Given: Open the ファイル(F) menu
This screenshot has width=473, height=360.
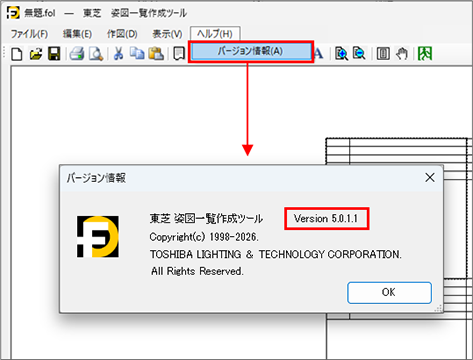Looking at the screenshot, I should (29, 34).
